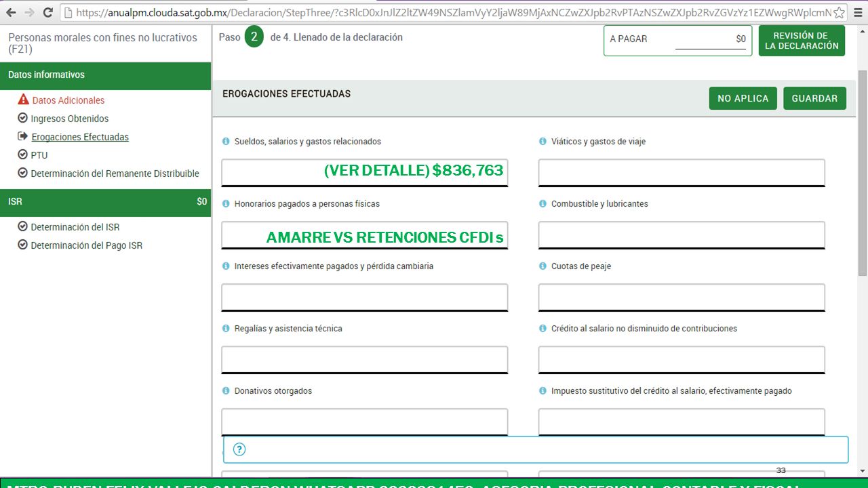The height and width of the screenshot is (488, 868).
Task: Click checkmark icon next to PTU
Action: 22,155
